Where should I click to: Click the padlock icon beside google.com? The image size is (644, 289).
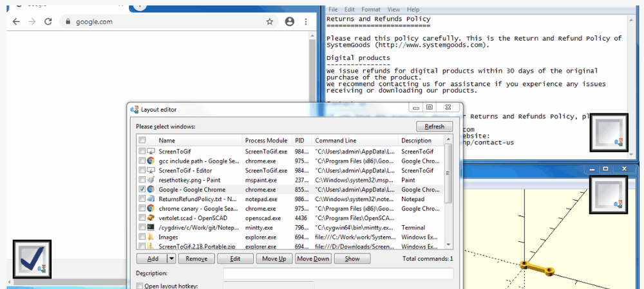coord(68,22)
